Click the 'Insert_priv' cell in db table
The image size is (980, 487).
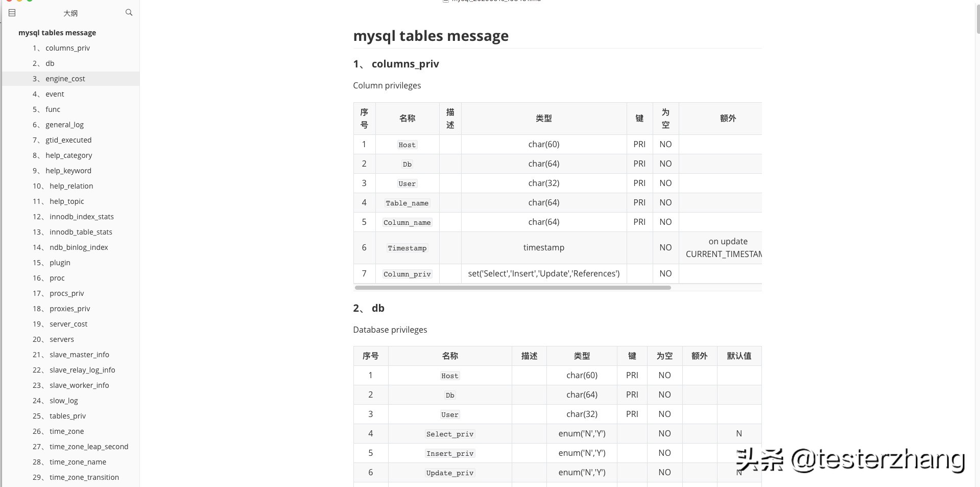tap(450, 453)
